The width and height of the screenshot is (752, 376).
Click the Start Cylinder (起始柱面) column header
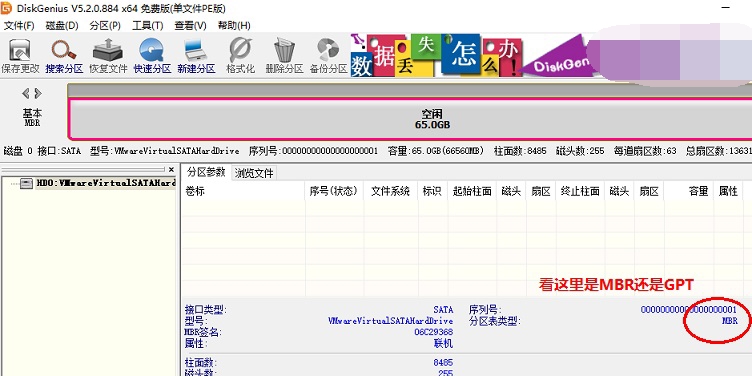point(472,191)
